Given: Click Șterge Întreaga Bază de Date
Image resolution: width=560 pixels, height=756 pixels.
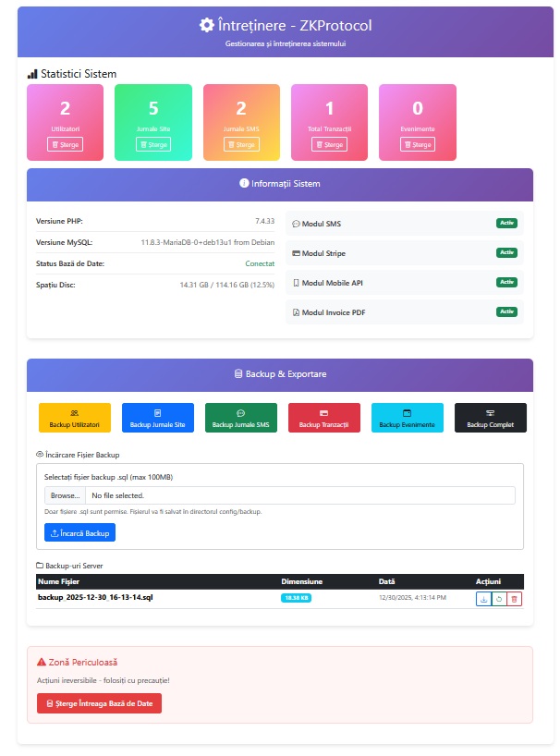Looking at the screenshot, I should click(x=99, y=703).
